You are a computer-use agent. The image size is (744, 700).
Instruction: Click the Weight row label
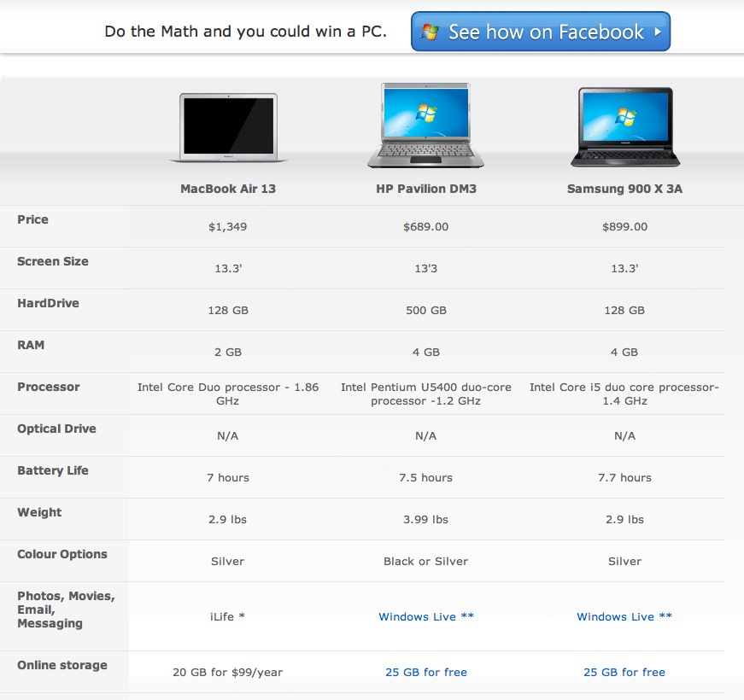coord(39,512)
